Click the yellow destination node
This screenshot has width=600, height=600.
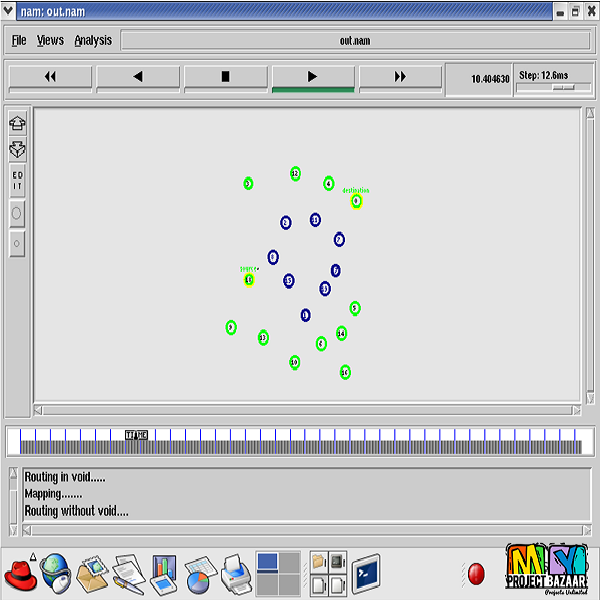pyautogui.click(x=356, y=201)
